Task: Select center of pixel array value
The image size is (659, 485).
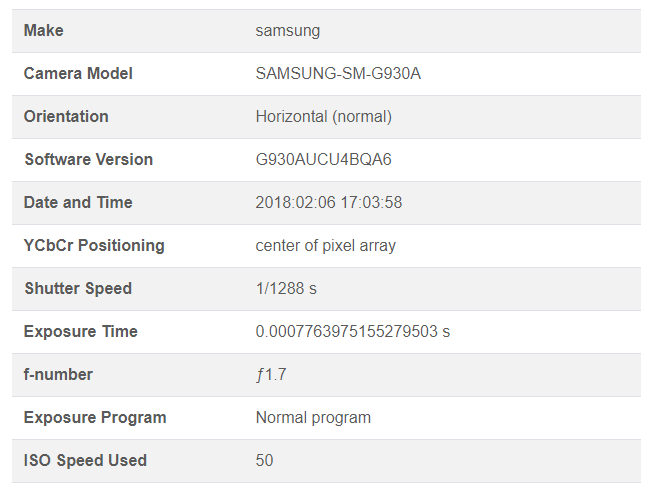Action: coord(325,246)
